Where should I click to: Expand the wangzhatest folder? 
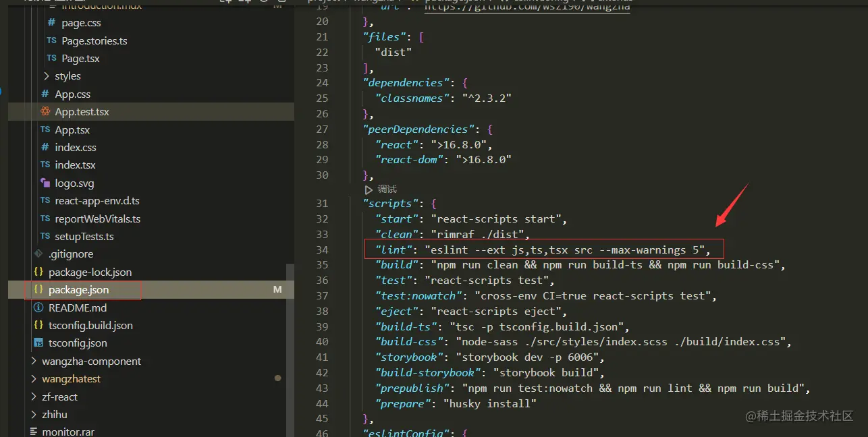click(x=34, y=378)
